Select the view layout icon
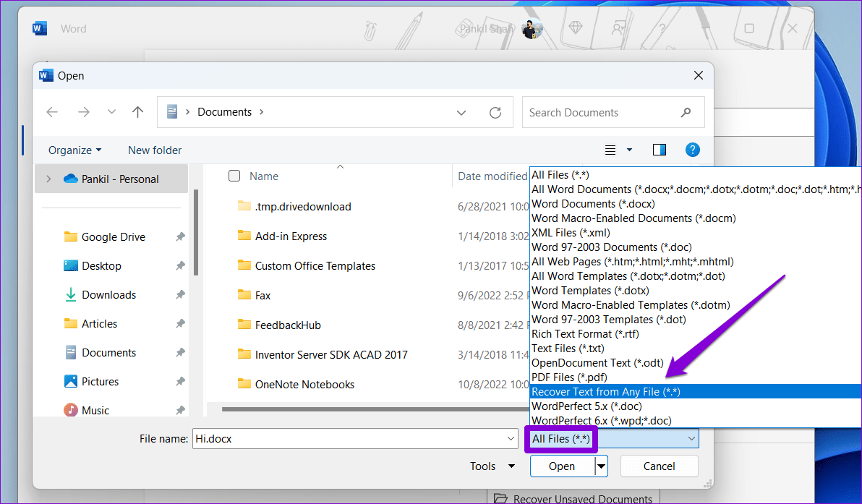 610,149
